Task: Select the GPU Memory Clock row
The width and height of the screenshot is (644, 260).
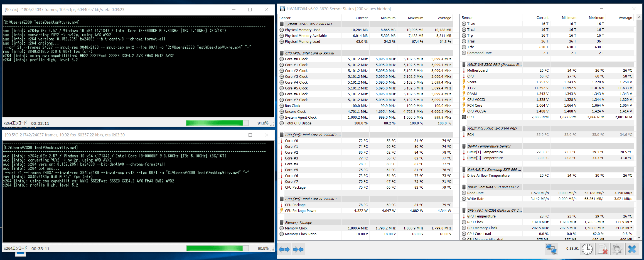Action: 547,228
